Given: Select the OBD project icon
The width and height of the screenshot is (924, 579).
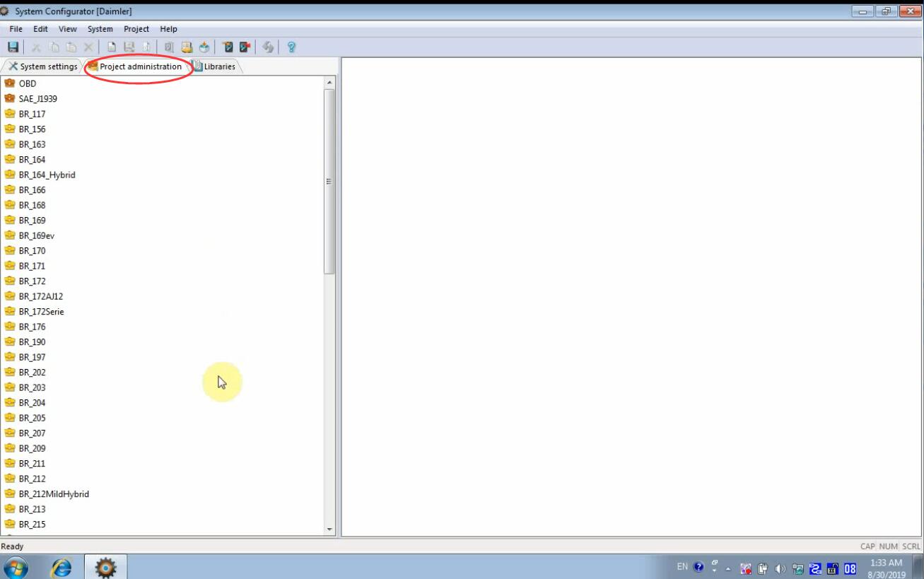Looking at the screenshot, I should tap(10, 83).
